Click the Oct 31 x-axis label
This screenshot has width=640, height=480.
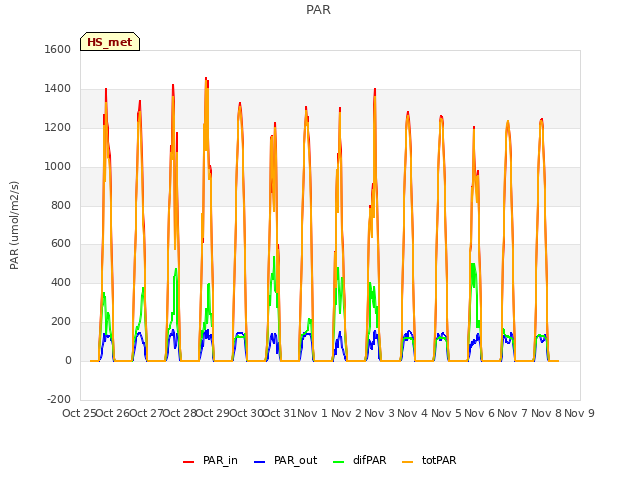coord(279,413)
